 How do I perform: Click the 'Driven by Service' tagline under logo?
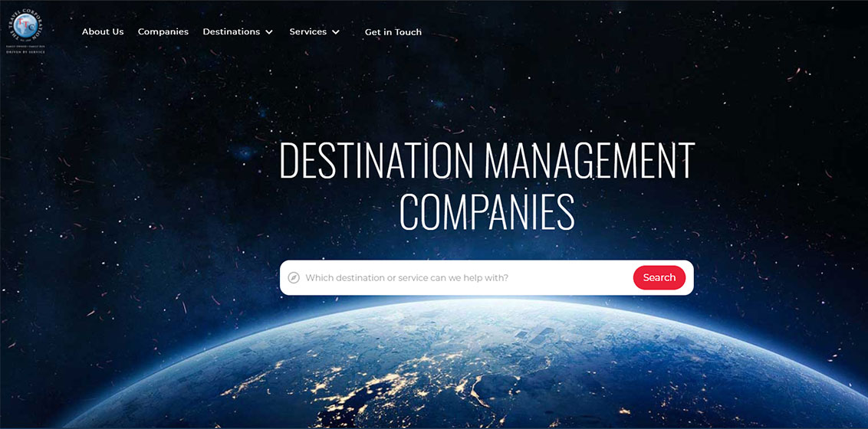(x=27, y=51)
